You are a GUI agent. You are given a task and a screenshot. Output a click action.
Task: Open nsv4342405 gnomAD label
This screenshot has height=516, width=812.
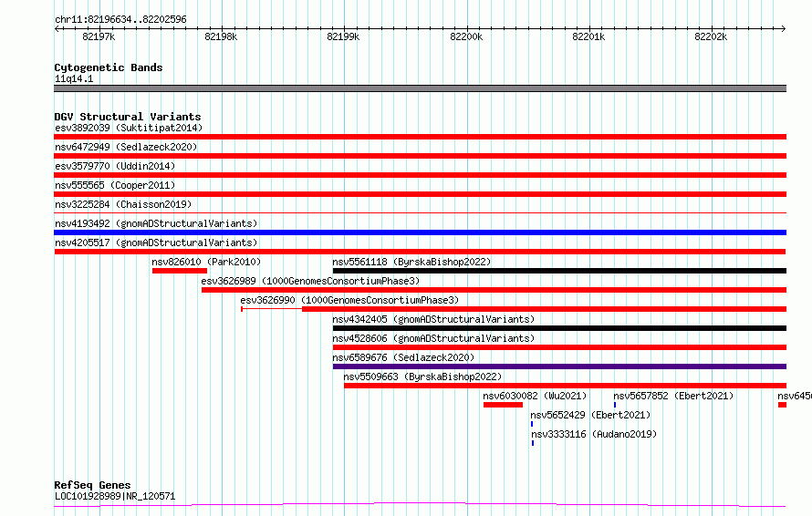[x=433, y=319]
